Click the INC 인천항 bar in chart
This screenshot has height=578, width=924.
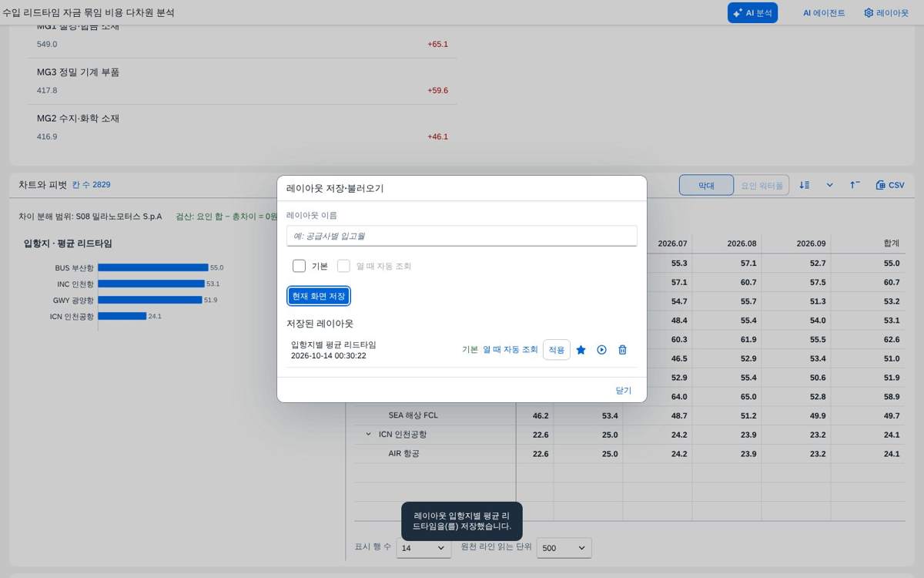[151, 284]
